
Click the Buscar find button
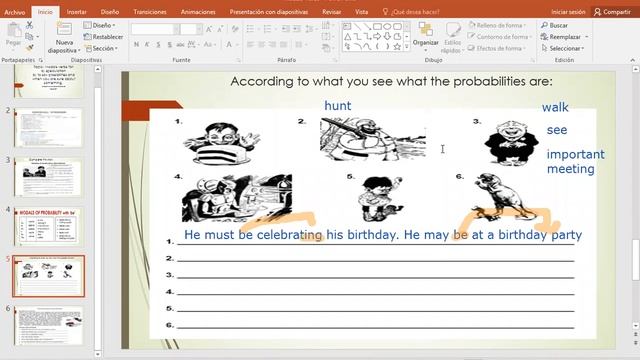554,25
